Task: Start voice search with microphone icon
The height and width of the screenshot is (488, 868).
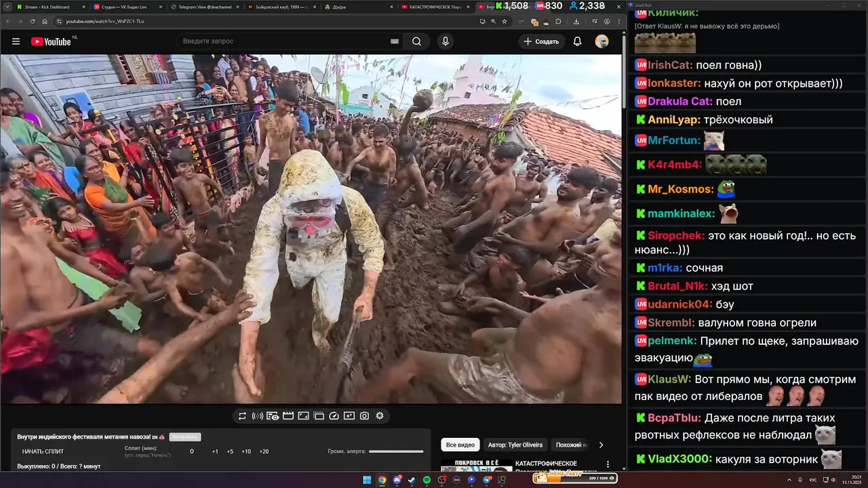Action: coord(446,41)
